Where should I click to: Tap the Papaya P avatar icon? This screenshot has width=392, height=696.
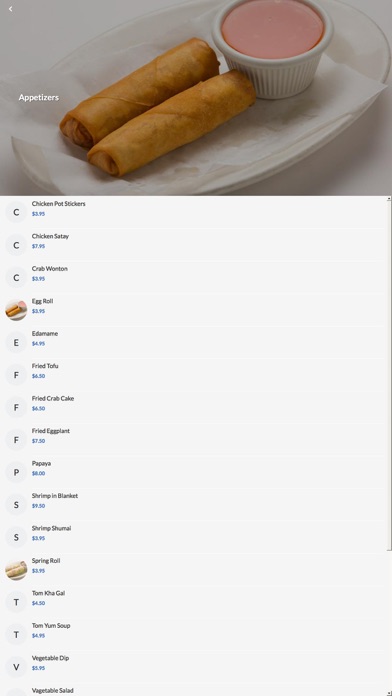[16, 472]
